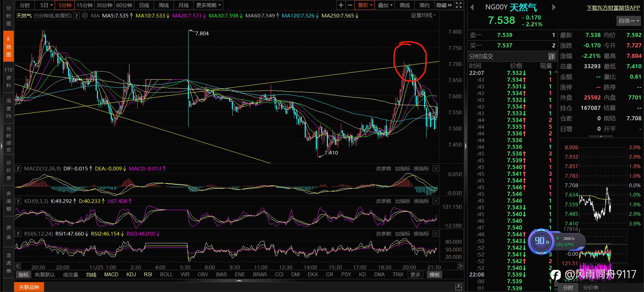Open 叠加 overlay dropdown
644x292 pixels.
click(x=385, y=5)
